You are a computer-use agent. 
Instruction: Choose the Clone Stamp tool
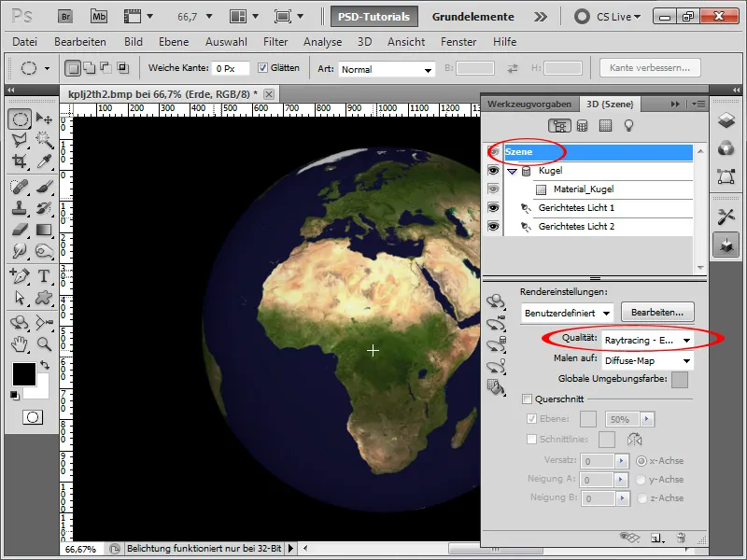[20, 208]
